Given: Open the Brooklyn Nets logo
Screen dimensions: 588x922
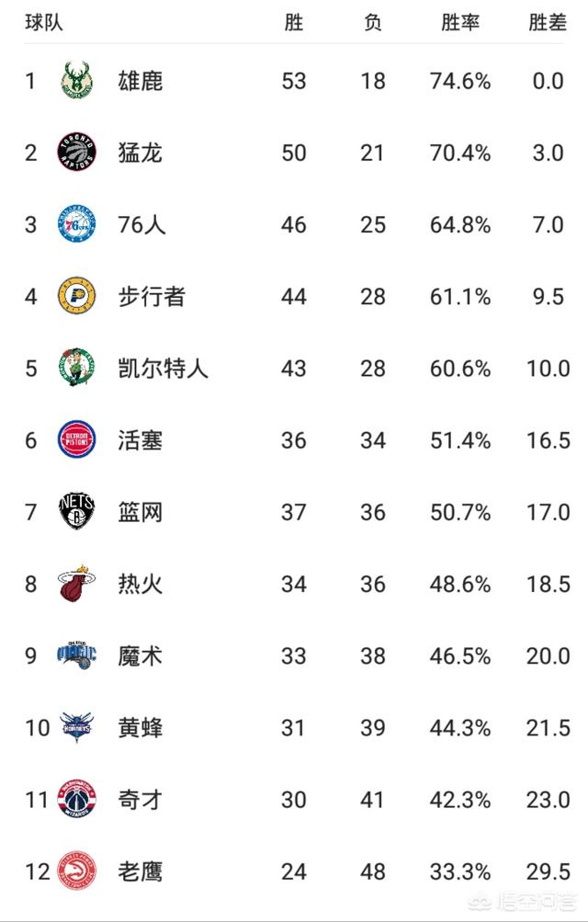Looking at the screenshot, I should coord(77,511).
